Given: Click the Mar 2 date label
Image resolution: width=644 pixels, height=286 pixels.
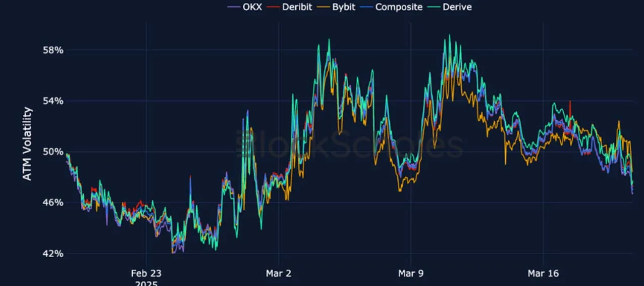Looking at the screenshot, I should pyautogui.click(x=279, y=273).
